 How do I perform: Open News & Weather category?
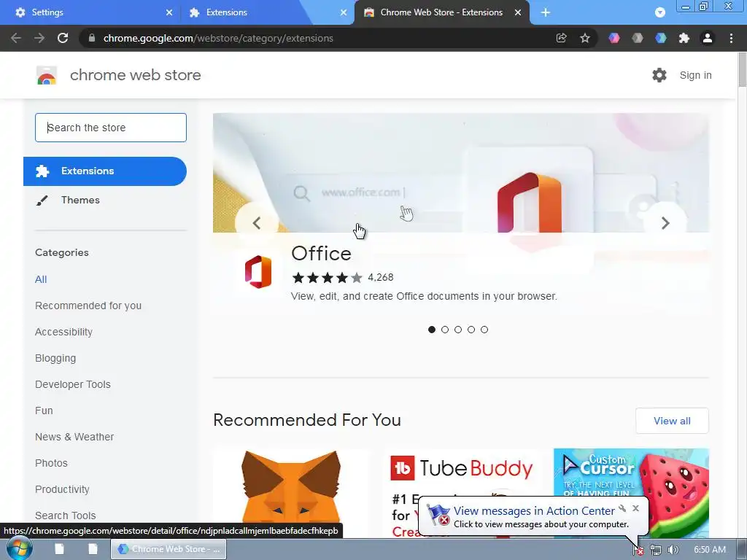[74, 437]
